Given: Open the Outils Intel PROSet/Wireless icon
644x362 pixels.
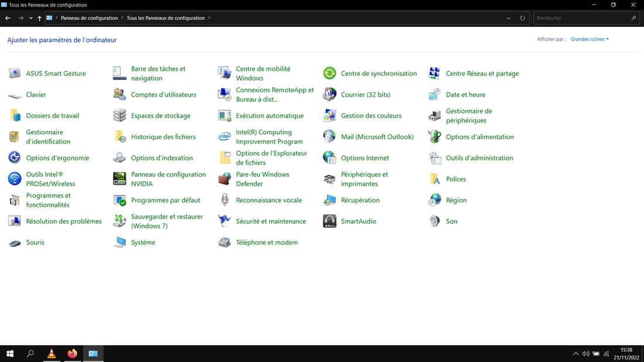Looking at the screenshot, I should tap(15, 179).
